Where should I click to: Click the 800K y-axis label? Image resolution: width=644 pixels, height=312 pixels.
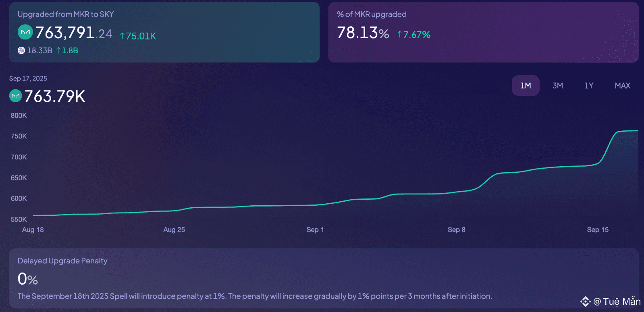pyautogui.click(x=19, y=116)
